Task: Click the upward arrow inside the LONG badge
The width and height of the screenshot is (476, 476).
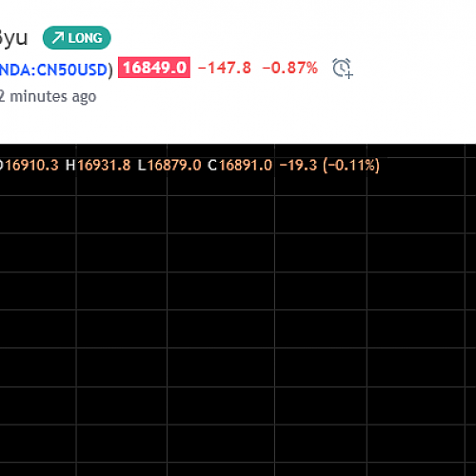Action: point(58,38)
